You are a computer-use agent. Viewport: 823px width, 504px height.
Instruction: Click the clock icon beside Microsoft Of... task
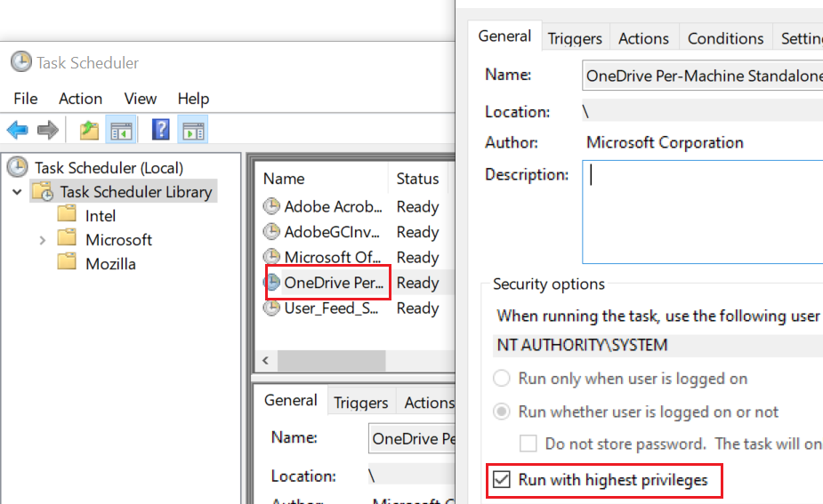click(x=271, y=257)
